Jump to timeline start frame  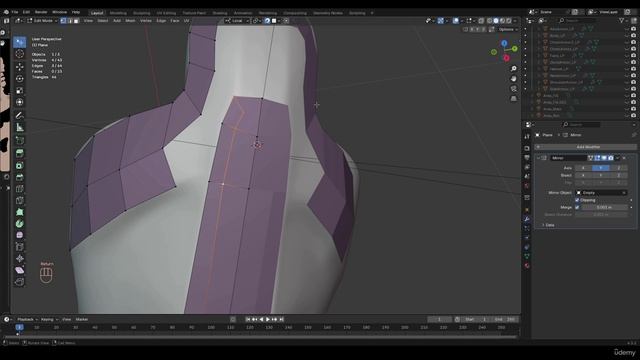[248, 320]
